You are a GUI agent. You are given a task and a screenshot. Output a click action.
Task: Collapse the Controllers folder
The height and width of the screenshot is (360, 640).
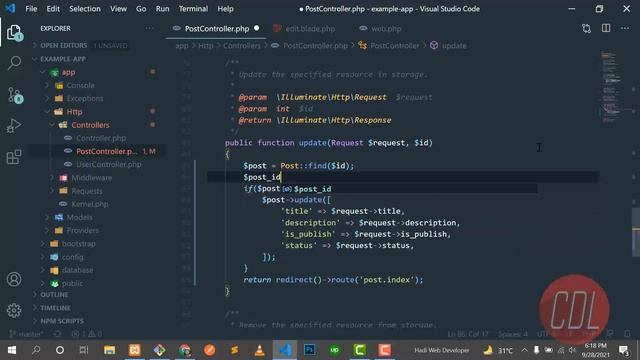point(90,125)
